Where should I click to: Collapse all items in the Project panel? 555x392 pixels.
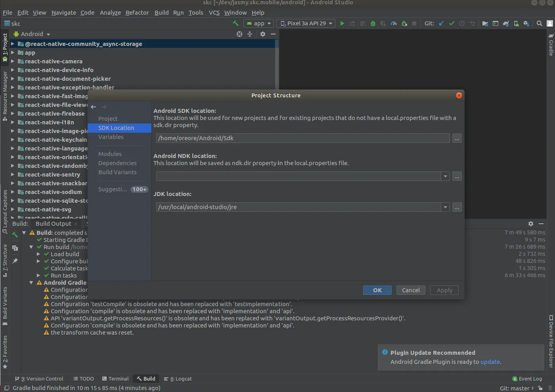tap(250, 34)
